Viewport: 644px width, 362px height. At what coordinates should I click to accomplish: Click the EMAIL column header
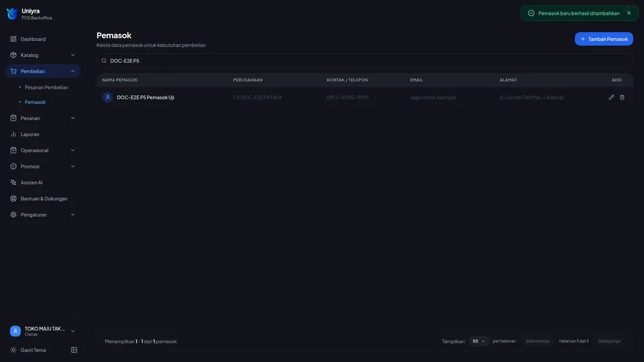click(x=416, y=80)
